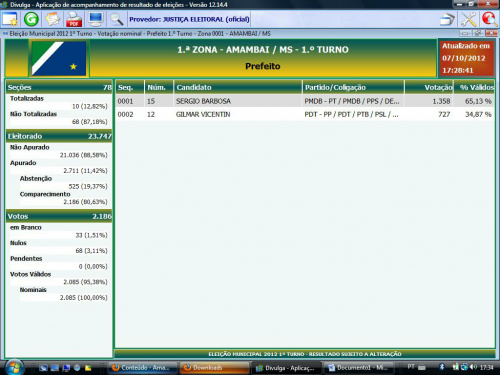Click the volume speaker tray icon

pos(473,367)
